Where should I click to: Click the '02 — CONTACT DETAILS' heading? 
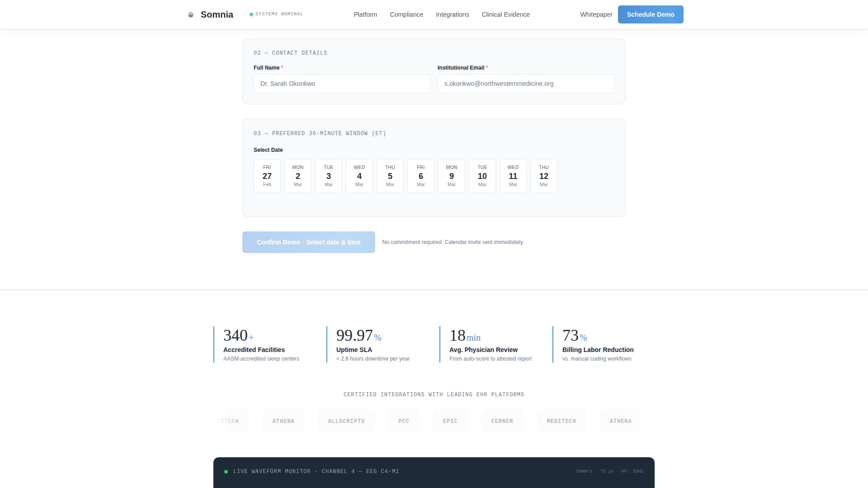tap(290, 53)
